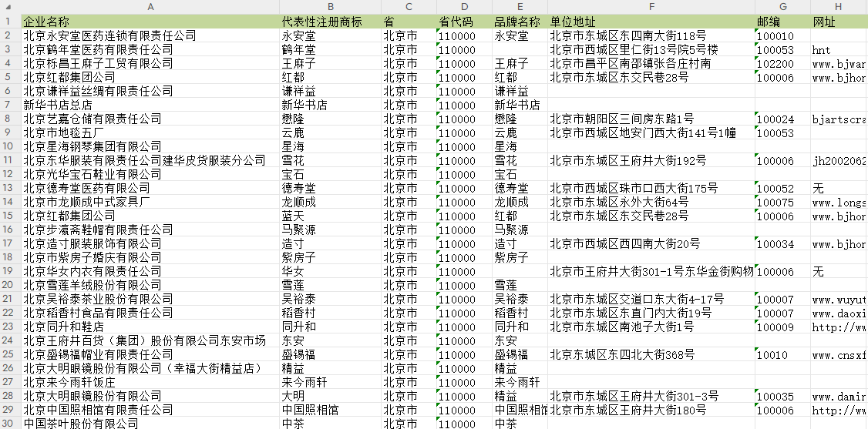
Task: Select cell 北京造寸服装服饰有限公司
Action: [x=150, y=243]
